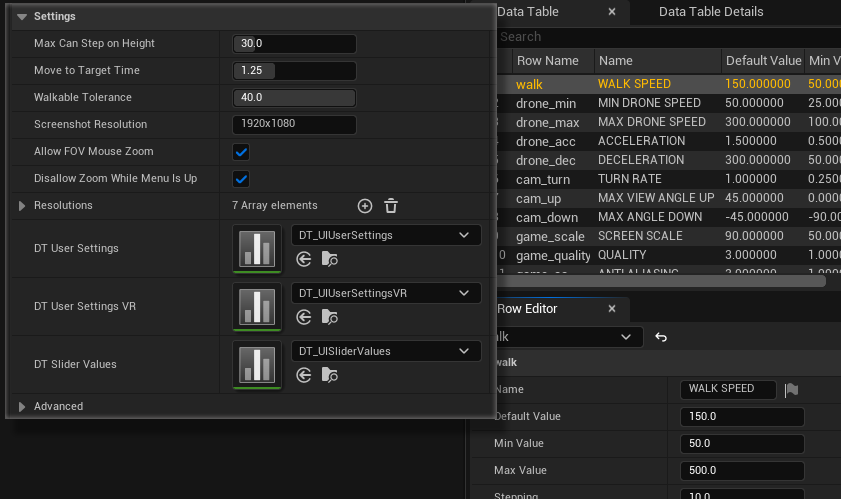Select the drone_max row
Screen dimensions: 841x499
[668, 122]
